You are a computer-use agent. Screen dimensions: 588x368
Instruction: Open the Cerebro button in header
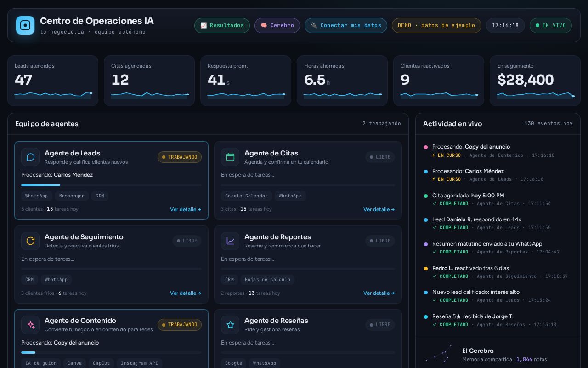(x=277, y=25)
